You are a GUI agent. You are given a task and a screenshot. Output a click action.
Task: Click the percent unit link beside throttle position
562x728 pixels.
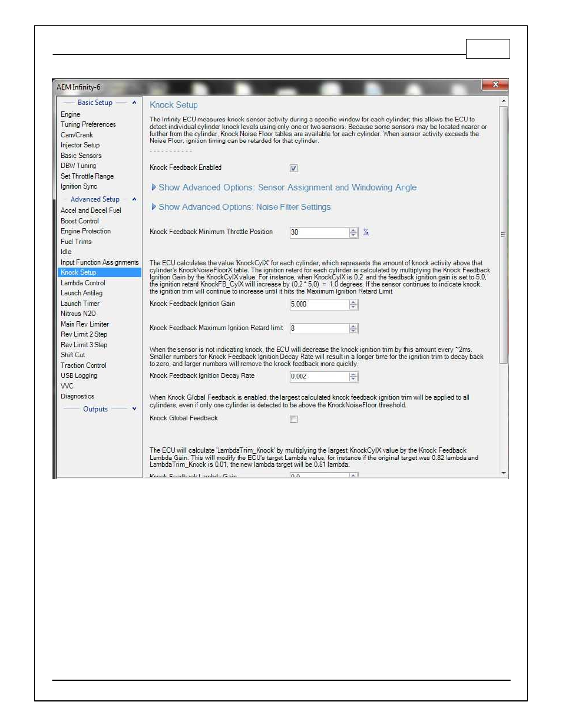click(366, 232)
